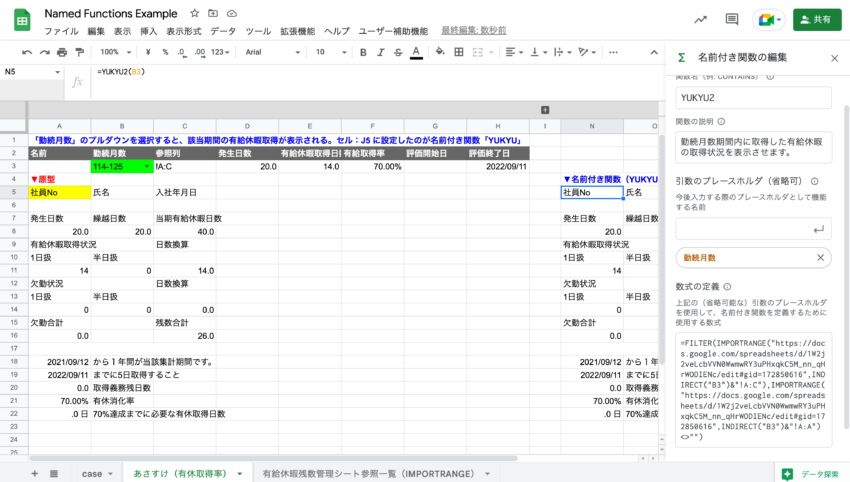
Task: Open the 100% zoom dropdown
Action: coord(115,52)
